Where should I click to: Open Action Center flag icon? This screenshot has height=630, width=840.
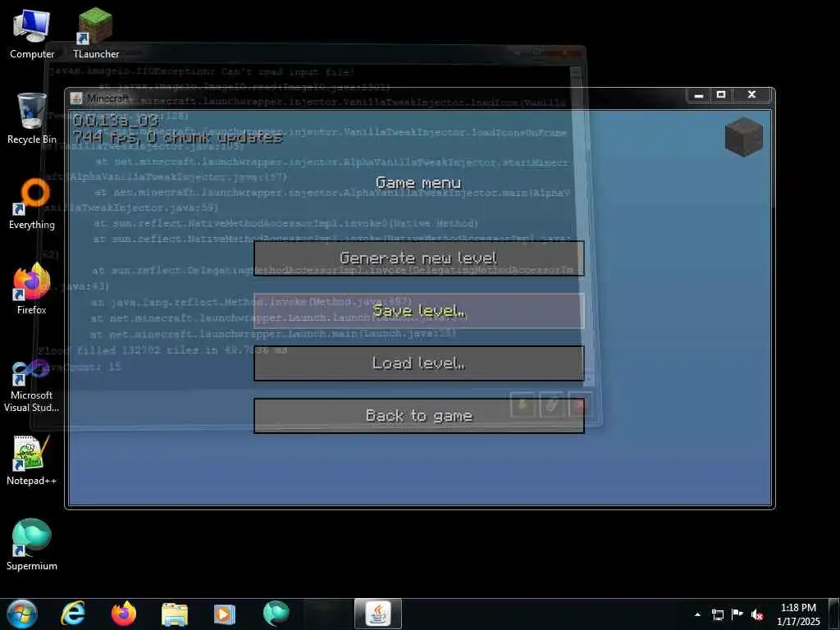[737, 614]
